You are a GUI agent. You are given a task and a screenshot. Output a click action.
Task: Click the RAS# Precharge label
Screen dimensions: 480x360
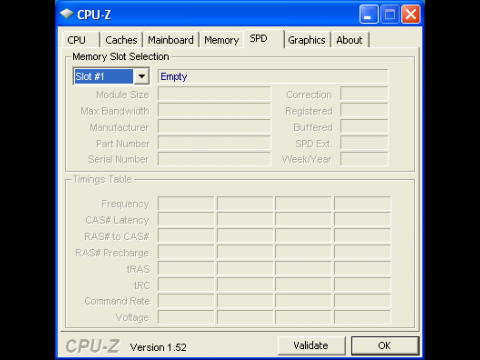112,253
